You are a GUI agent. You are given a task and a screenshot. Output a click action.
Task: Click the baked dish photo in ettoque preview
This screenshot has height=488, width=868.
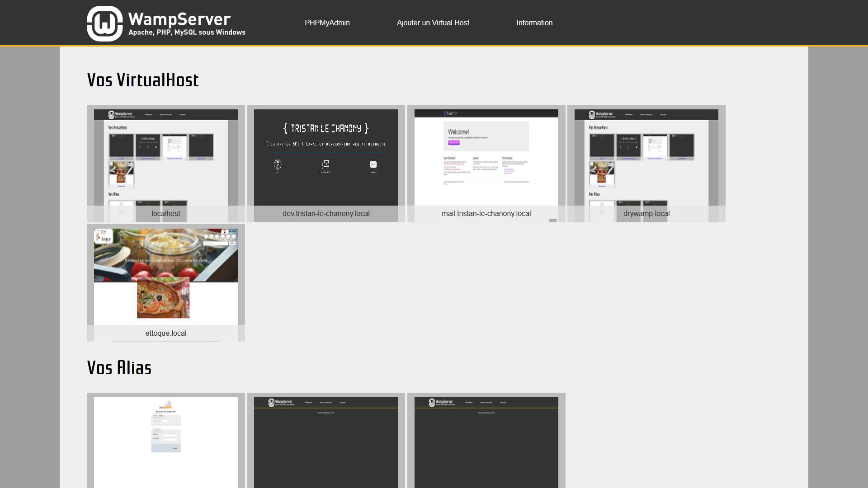pos(163,298)
